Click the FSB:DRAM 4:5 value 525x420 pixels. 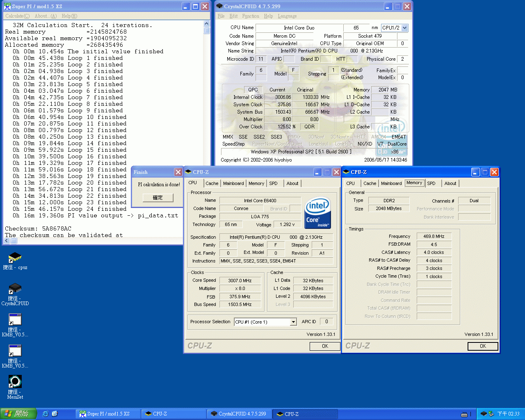tap(434, 244)
